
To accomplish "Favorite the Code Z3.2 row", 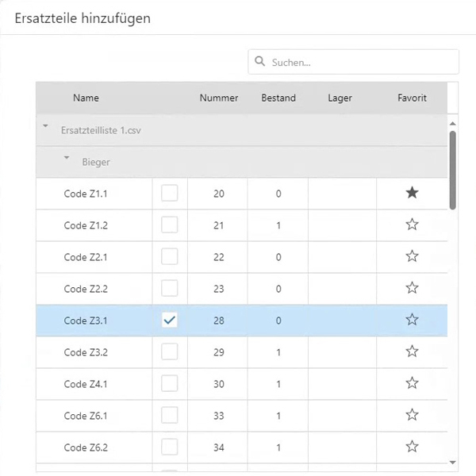I will (x=412, y=351).
